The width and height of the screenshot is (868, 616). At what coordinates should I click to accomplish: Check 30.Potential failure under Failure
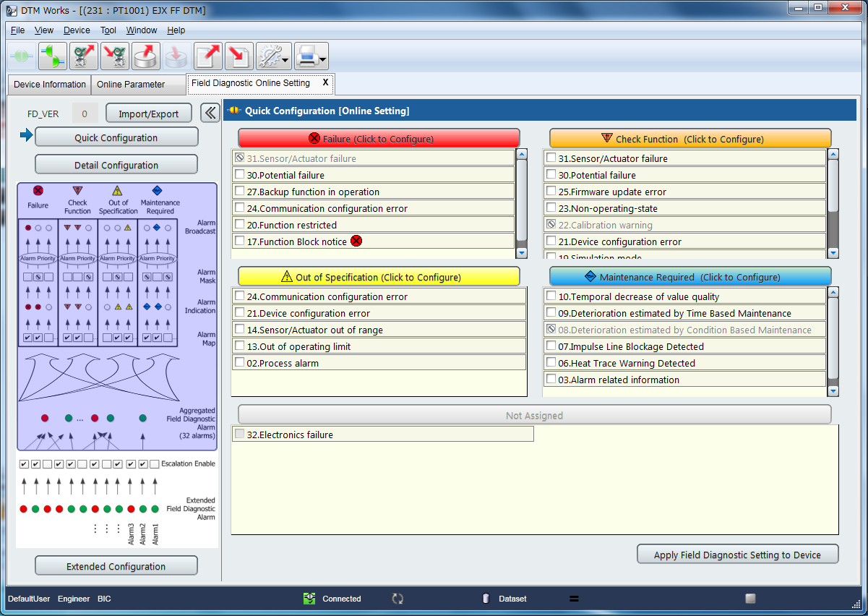click(240, 175)
